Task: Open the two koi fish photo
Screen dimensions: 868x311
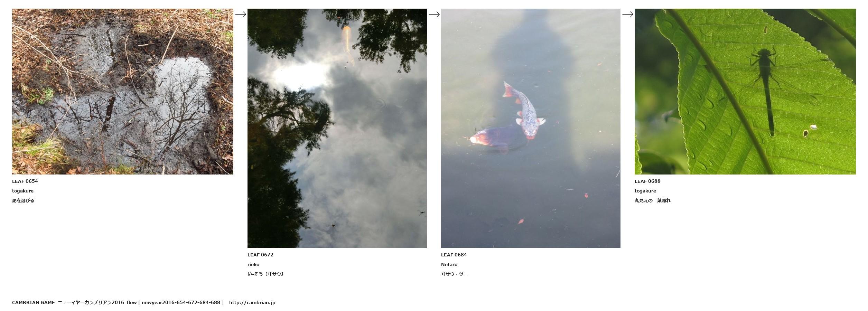Action: click(531, 128)
